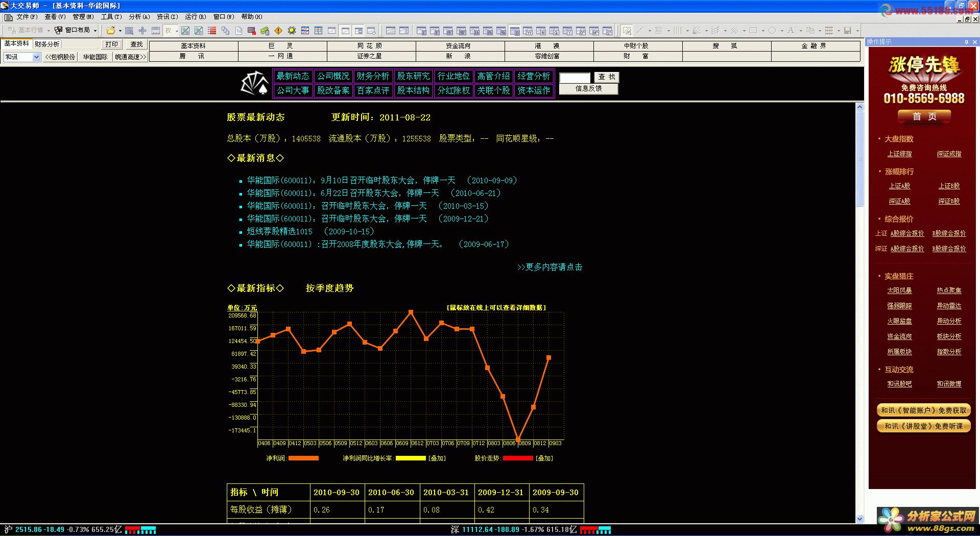Select the text annotation A tool

791,31
